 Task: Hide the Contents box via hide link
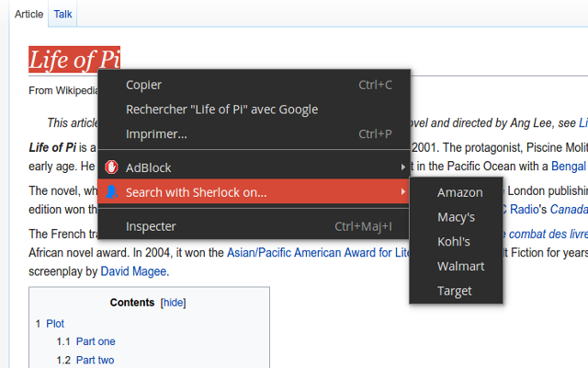pos(173,303)
